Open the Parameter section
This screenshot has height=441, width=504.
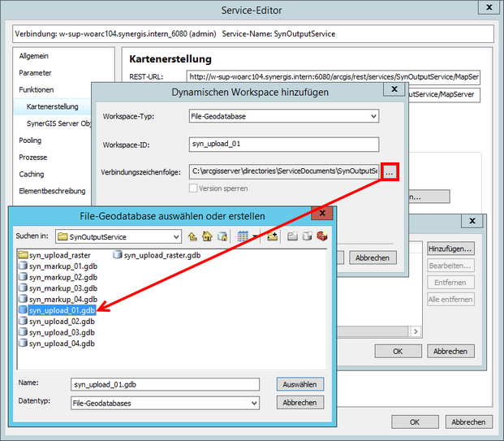[x=35, y=73]
